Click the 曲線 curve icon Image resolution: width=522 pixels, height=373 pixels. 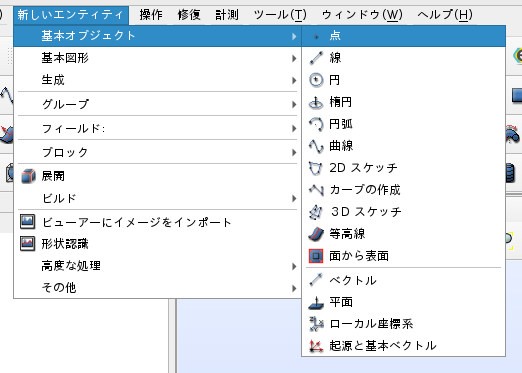tap(316, 146)
